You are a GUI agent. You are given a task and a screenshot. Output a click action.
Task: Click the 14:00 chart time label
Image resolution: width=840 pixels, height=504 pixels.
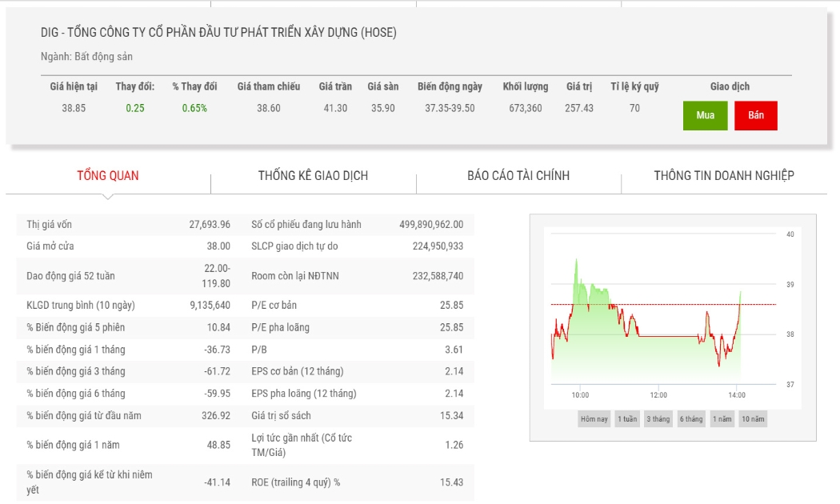[737, 395]
